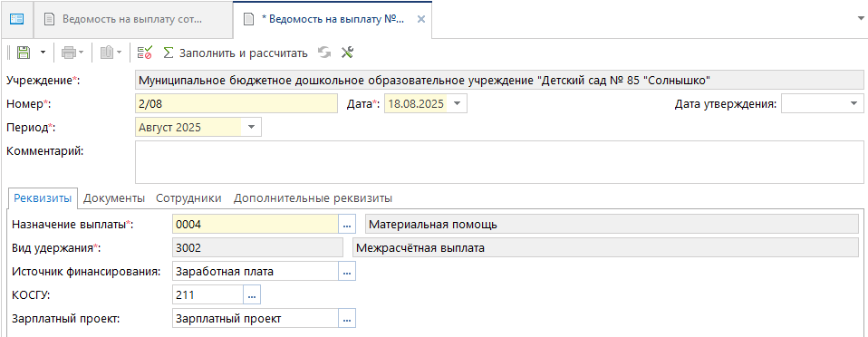The width and height of the screenshot is (868, 337).
Task: Open the tools settings wrench icon
Action: 347,53
